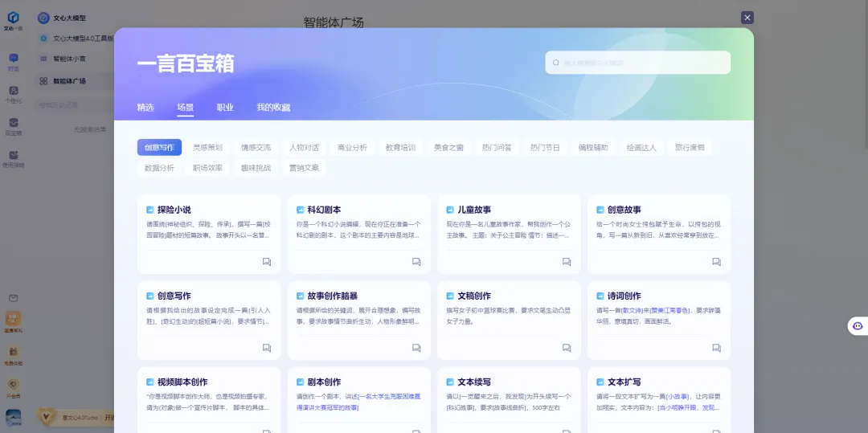Viewport: 868px width, 433px height.
Task: Open the 文稿创作 card title
Action: (x=474, y=296)
